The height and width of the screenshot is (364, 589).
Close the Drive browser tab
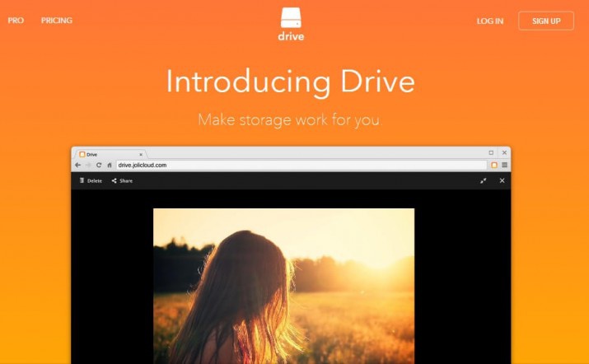[x=141, y=154]
